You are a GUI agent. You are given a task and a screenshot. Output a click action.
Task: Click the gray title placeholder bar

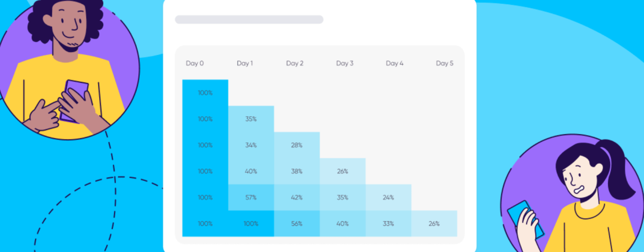point(249,20)
